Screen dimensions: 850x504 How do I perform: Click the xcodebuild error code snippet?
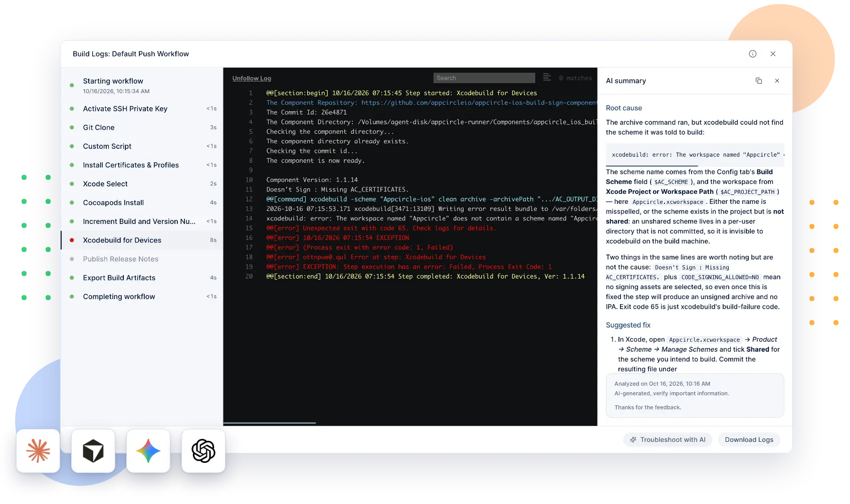695,155
